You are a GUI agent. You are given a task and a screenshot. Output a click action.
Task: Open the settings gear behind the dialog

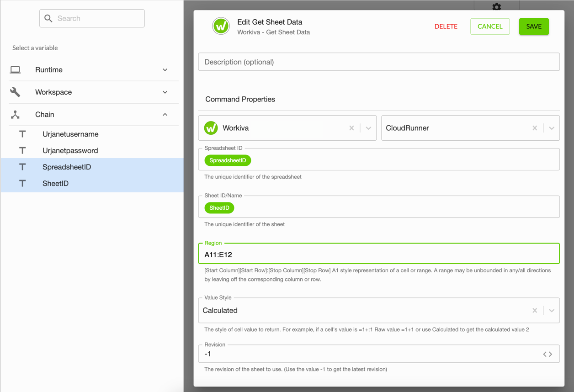pos(497,6)
